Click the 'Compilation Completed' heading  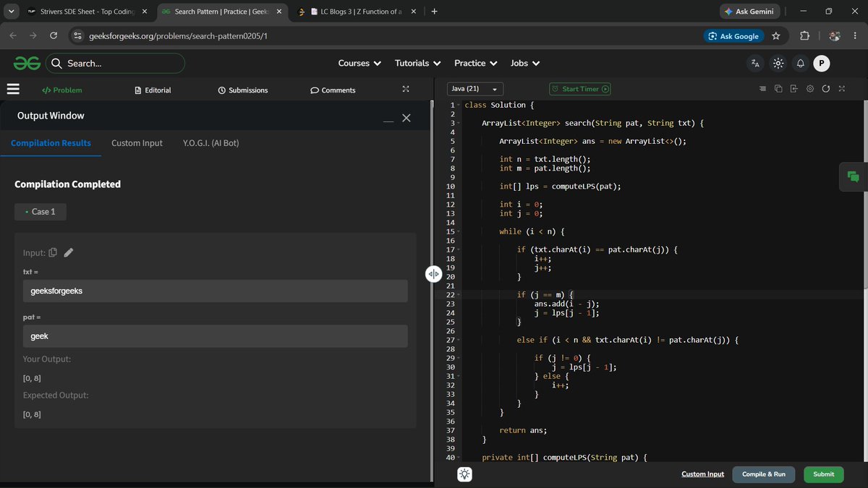coord(67,184)
